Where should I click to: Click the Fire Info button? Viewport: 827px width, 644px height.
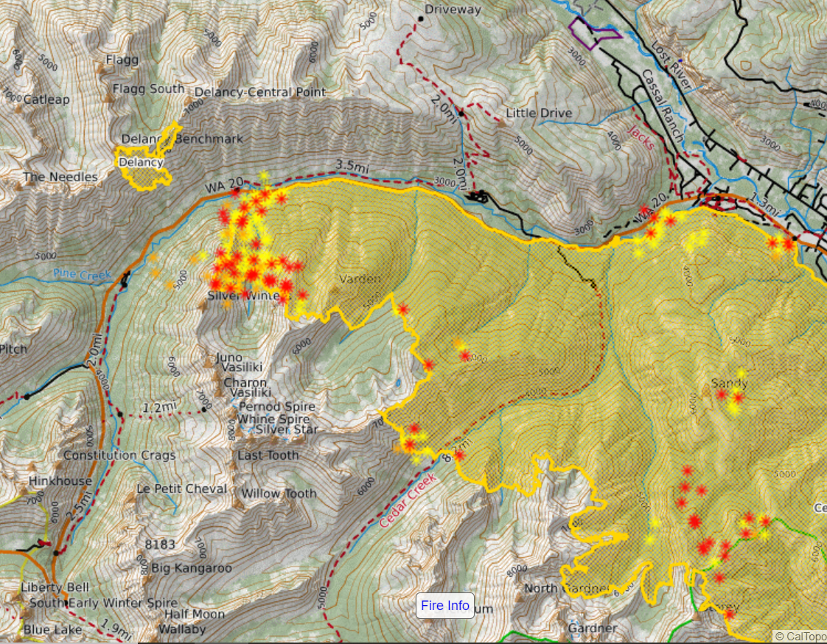[x=444, y=606]
